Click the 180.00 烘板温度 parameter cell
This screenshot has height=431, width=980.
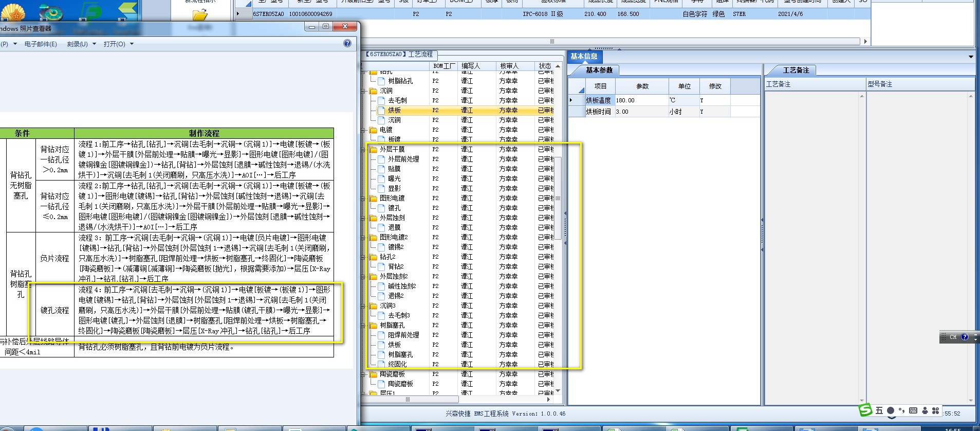[x=641, y=100]
